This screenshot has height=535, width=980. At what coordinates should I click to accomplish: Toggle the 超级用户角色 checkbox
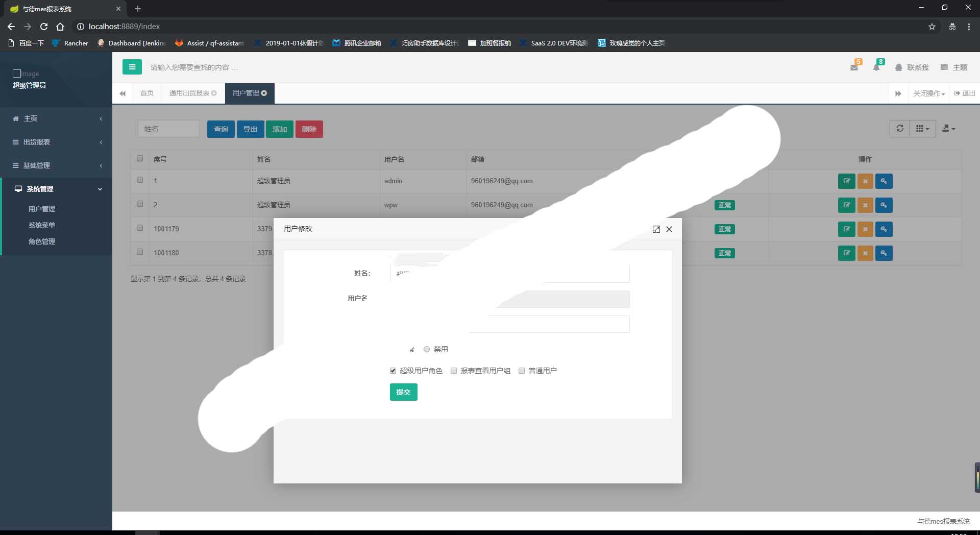(x=393, y=371)
